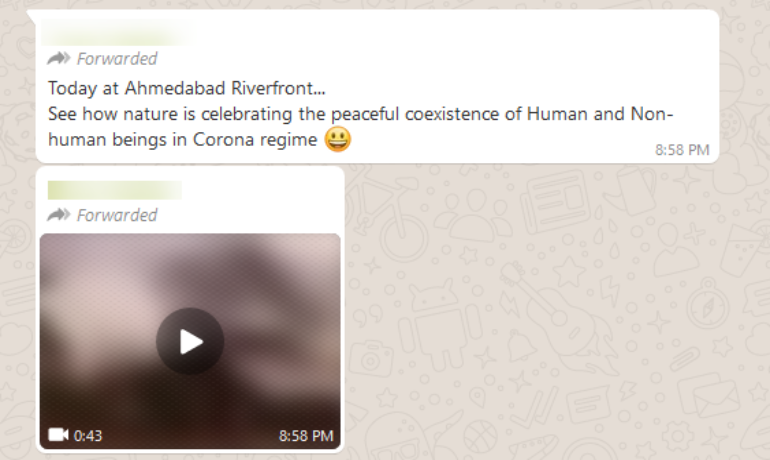
Task: Click the grinning emoji in the message
Action: tap(338, 139)
